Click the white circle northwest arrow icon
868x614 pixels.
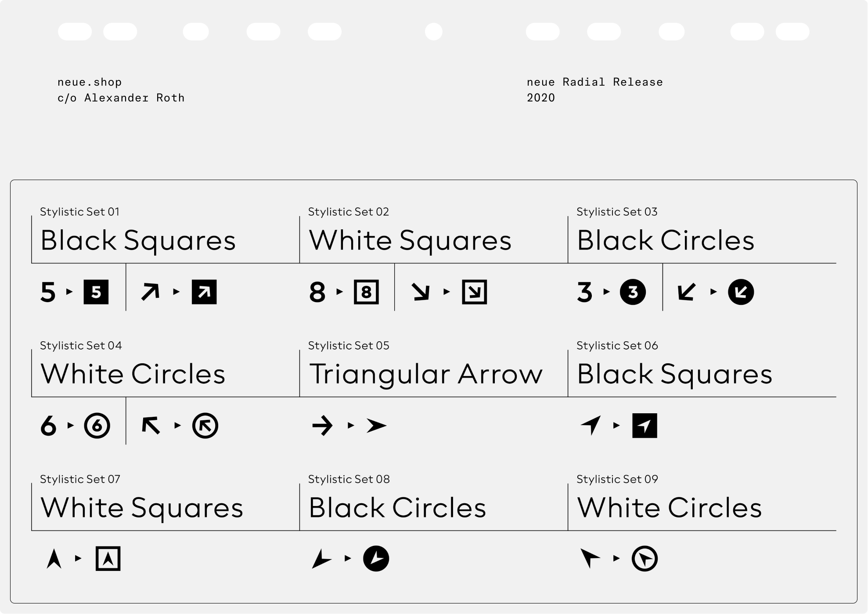click(205, 426)
